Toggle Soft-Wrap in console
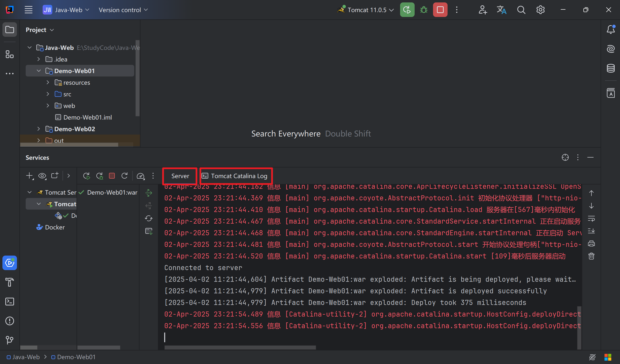620x364 pixels. pyautogui.click(x=591, y=218)
